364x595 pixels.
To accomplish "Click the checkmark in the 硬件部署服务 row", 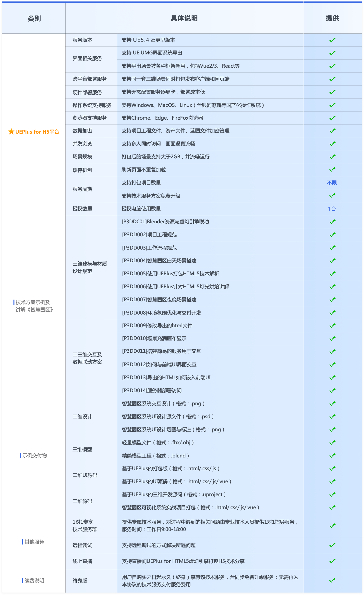I will tap(332, 92).
